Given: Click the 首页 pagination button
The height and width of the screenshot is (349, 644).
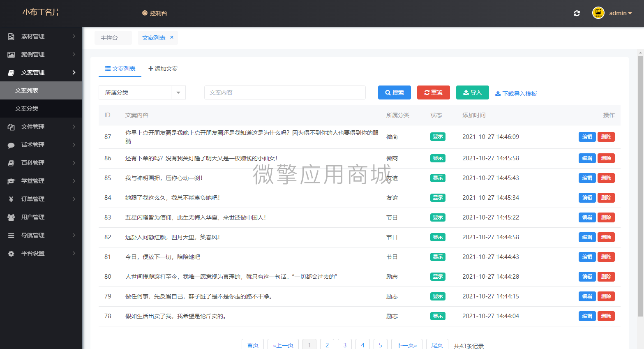Looking at the screenshot, I should 253,345.
